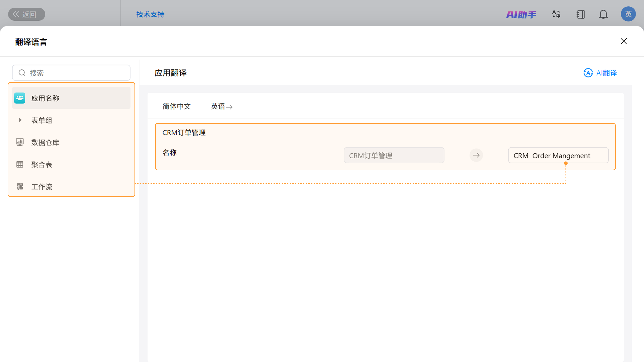Viewport: 644px width, 362px height.
Task: Click the 应用名称 teal app icon
Action: (x=19, y=98)
